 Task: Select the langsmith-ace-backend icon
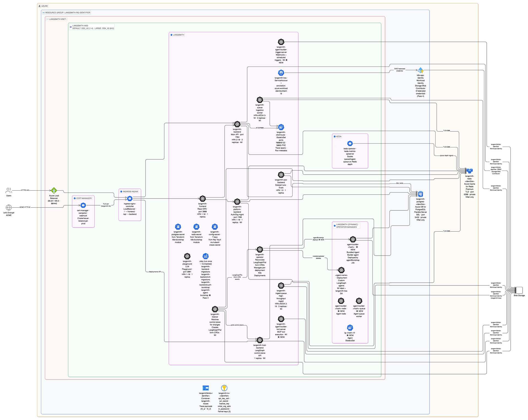coord(281,175)
